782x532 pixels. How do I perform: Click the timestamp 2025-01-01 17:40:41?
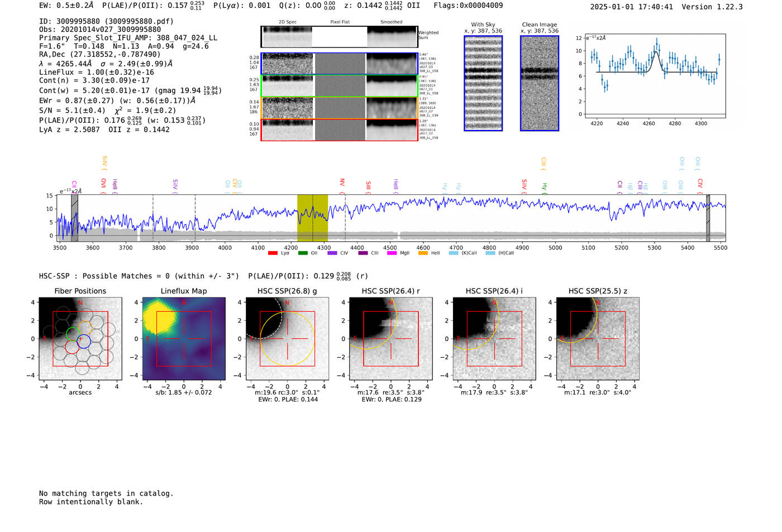click(x=632, y=7)
